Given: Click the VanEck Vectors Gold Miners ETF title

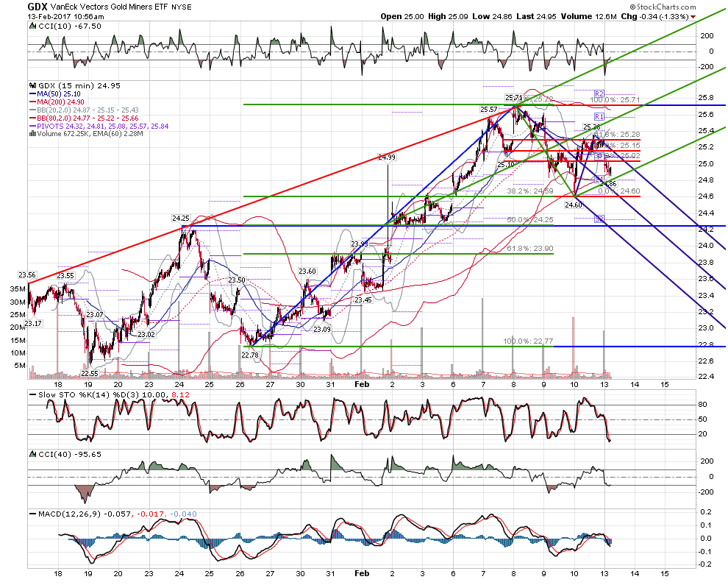Looking at the screenshot, I should pos(109,7).
